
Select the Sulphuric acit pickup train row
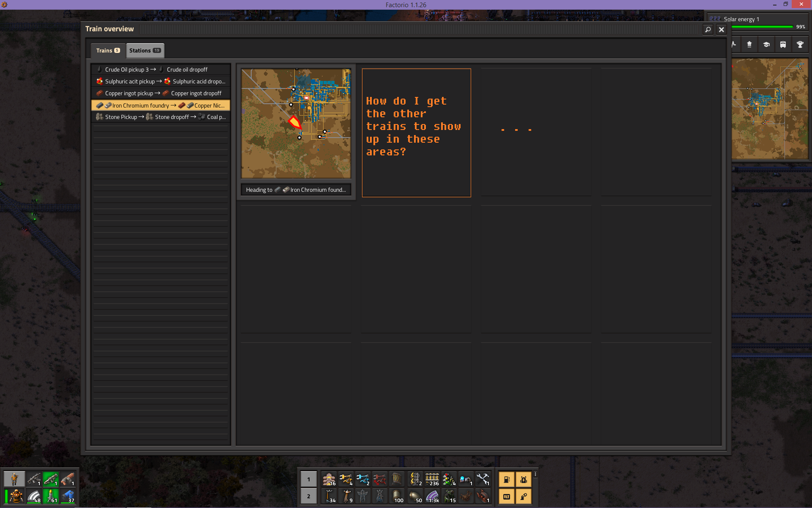click(x=161, y=81)
